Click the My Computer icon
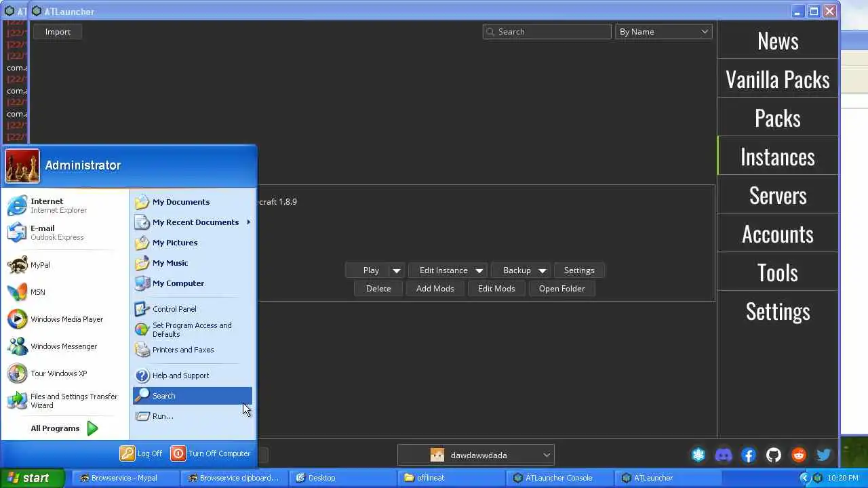The width and height of the screenshot is (868, 488). coord(142,283)
